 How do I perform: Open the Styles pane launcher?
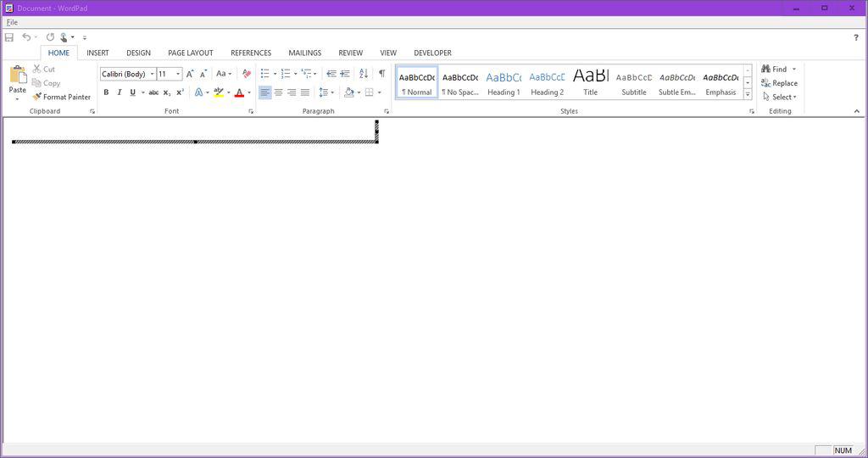click(x=751, y=111)
